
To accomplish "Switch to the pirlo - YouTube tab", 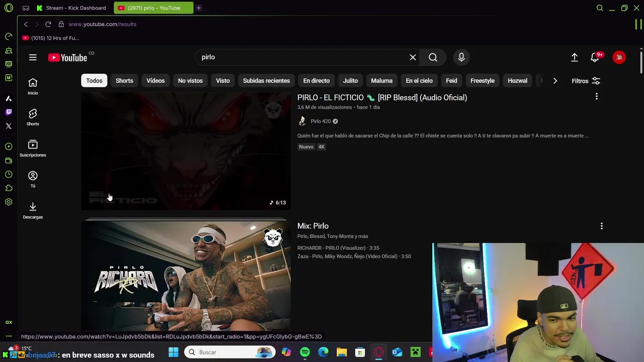I will (153, 8).
